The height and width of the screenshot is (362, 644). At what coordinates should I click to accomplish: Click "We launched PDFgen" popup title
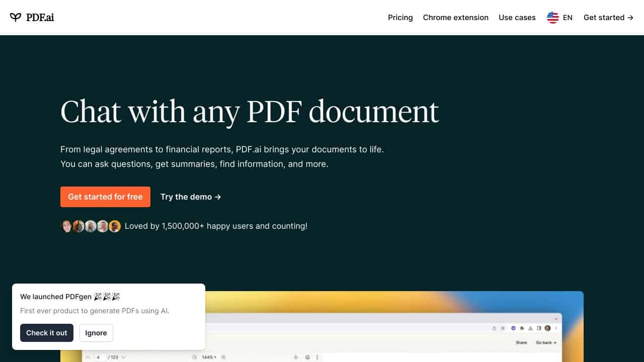coord(70,297)
